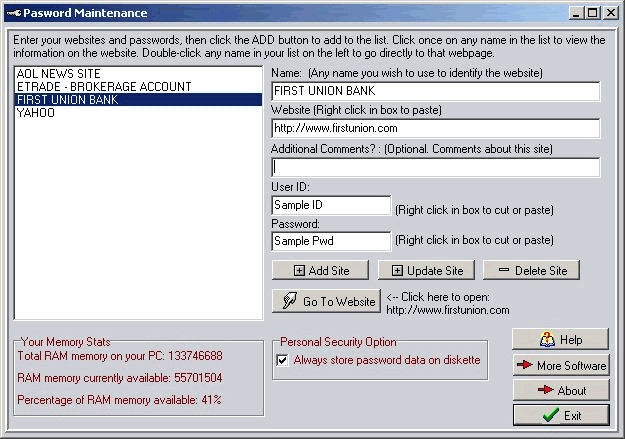Click the red arrow on More Software
Image resolution: width=625 pixels, height=439 pixels.
coord(525,365)
